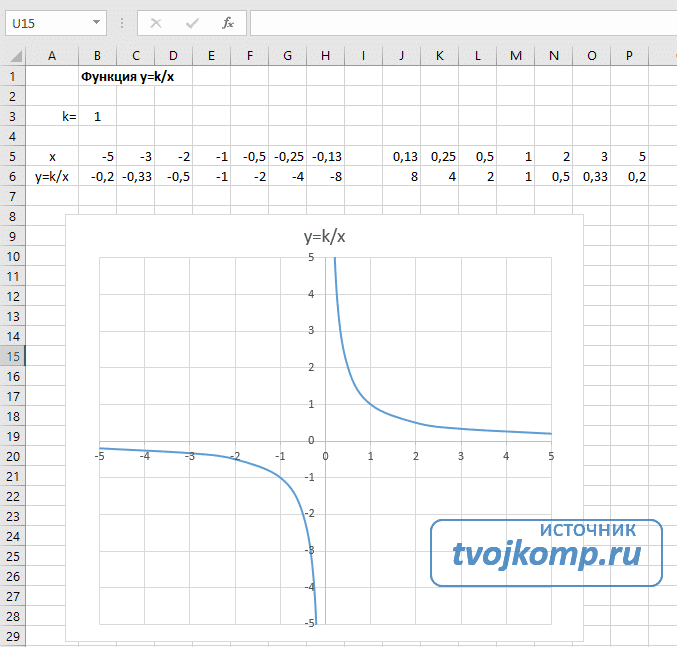Select the x value cell containing 0,13
The height and width of the screenshot is (647, 677).
click(x=401, y=157)
